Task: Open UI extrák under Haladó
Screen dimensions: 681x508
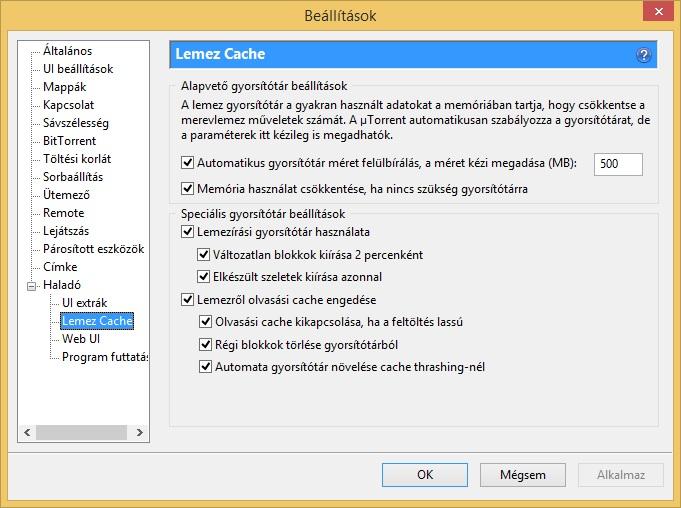Action: coord(84,303)
